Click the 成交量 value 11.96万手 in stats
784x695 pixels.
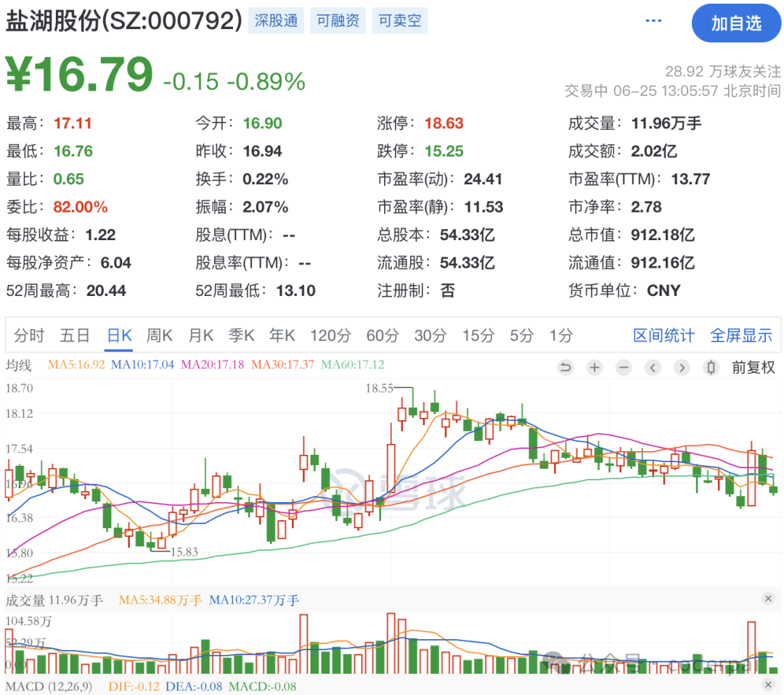click(666, 123)
